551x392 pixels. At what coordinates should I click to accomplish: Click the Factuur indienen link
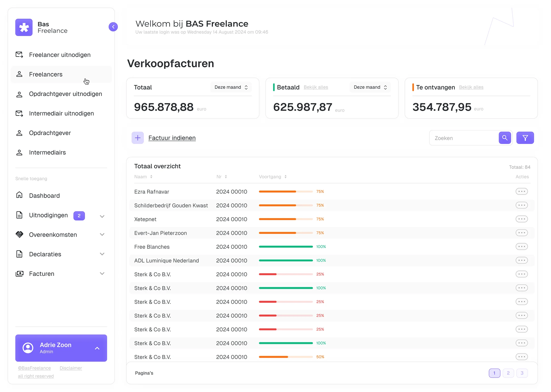(172, 138)
